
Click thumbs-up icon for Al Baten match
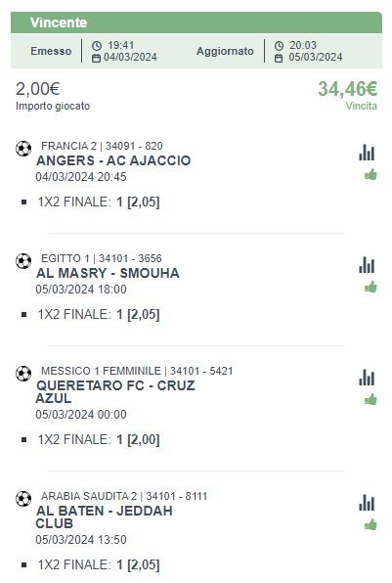point(370,525)
